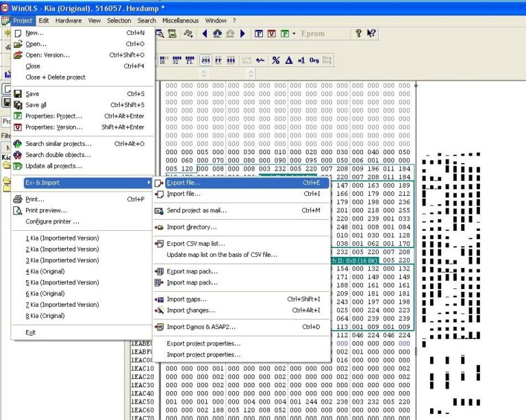The height and width of the screenshot is (420, 526).
Task: Select Import changes... entry
Action: click(242, 310)
